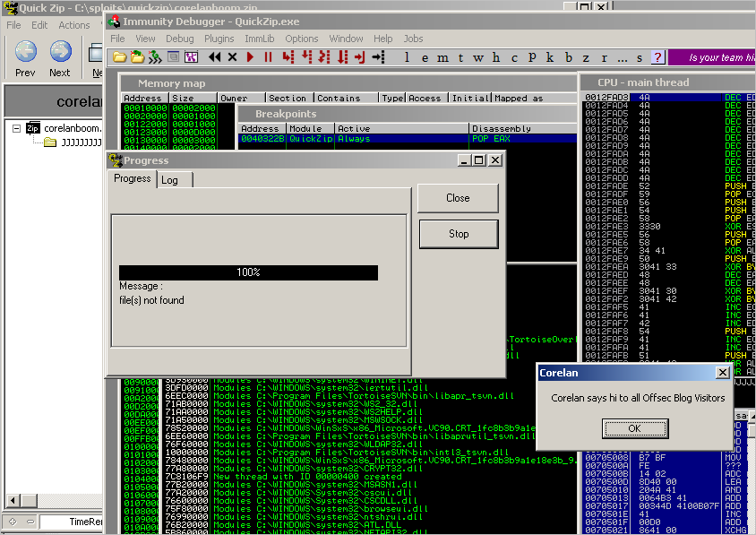Viewport: 756px width, 535px height.
Task: Collapse the corelanboom.zip tree node
Action: 17,128
